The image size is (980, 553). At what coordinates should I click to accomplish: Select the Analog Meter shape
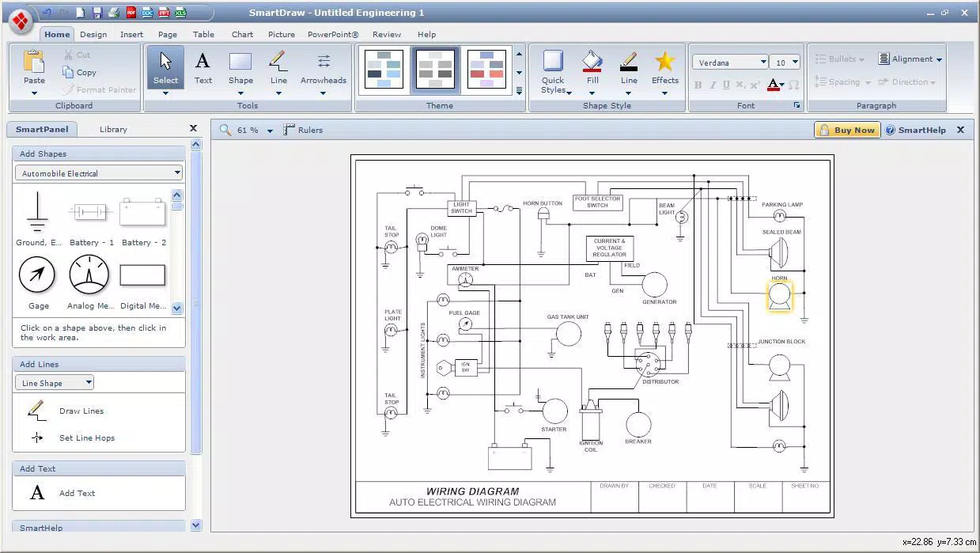point(90,282)
